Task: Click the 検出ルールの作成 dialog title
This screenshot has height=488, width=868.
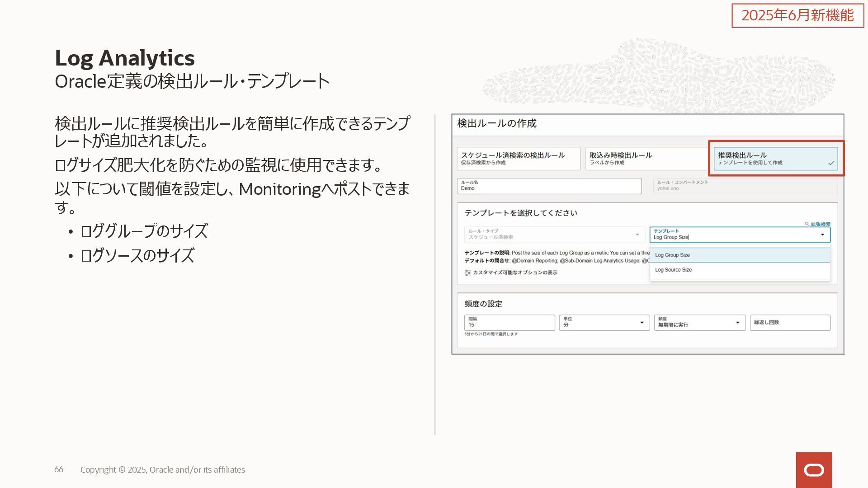Action: (497, 123)
